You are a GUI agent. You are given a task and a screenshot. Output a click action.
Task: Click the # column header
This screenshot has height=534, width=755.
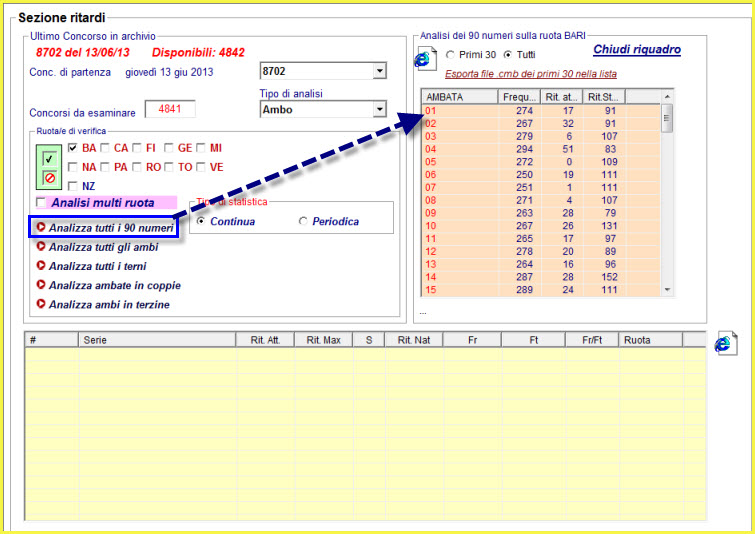click(x=52, y=340)
